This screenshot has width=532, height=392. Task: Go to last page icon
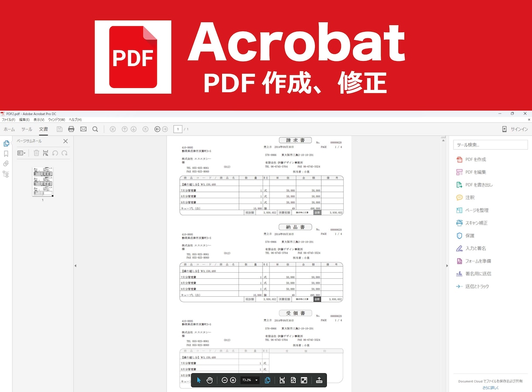[x=146, y=129]
